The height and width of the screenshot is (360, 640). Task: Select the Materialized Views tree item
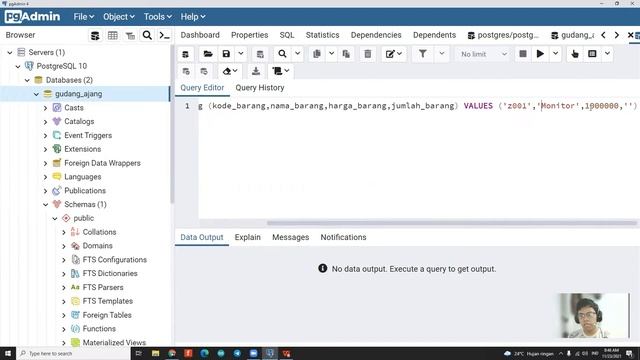pyautogui.click(x=114, y=342)
